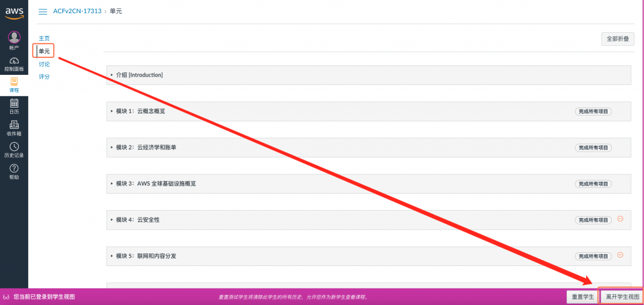Click the 重置学生 button

[x=583, y=297]
